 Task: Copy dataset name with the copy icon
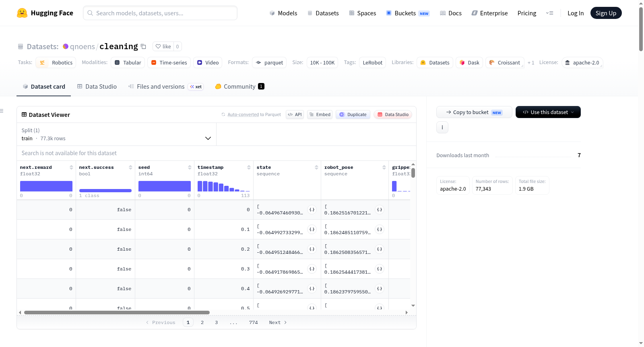[x=143, y=46]
